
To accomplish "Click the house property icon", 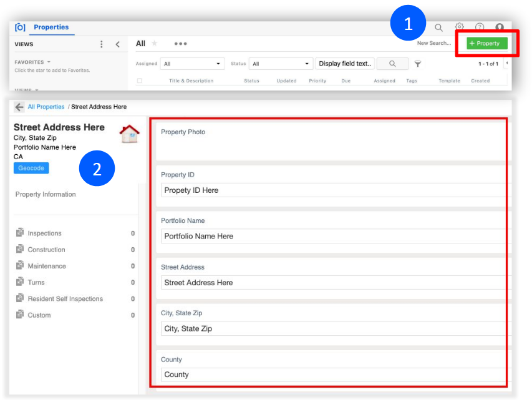I will (x=130, y=134).
